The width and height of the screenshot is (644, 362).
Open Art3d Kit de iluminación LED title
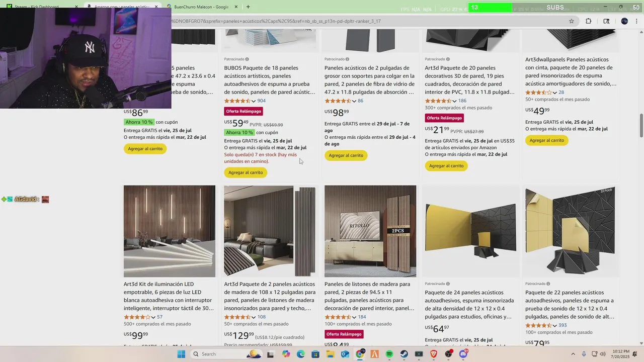(x=169, y=296)
